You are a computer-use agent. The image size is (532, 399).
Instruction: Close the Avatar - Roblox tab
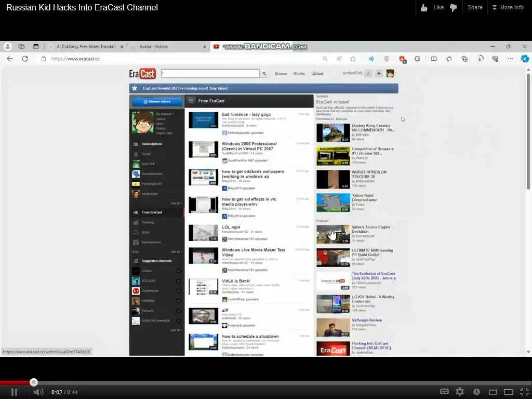pos(205,46)
